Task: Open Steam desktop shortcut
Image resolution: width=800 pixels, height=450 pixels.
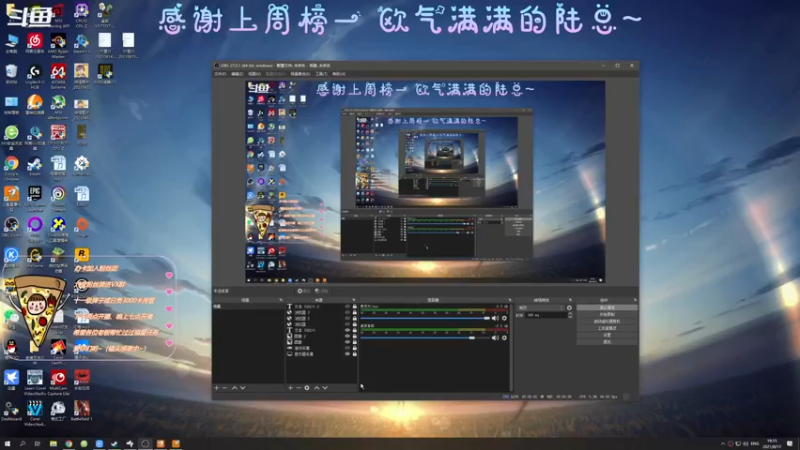Action: [x=35, y=167]
